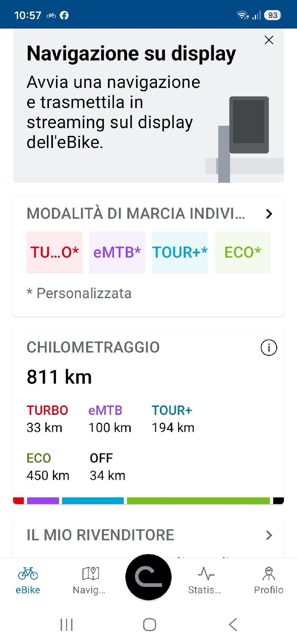
Task: Open chilometraggio info icon
Action: coord(269,348)
